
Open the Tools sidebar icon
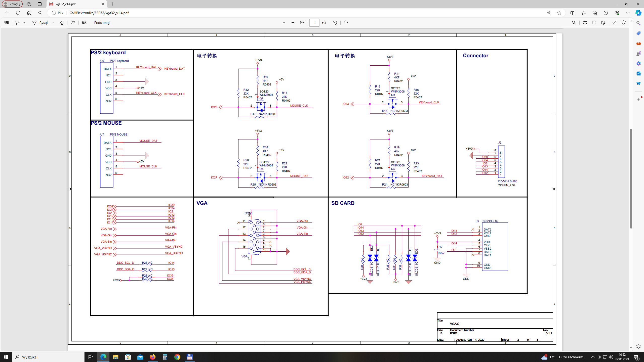coord(638,43)
